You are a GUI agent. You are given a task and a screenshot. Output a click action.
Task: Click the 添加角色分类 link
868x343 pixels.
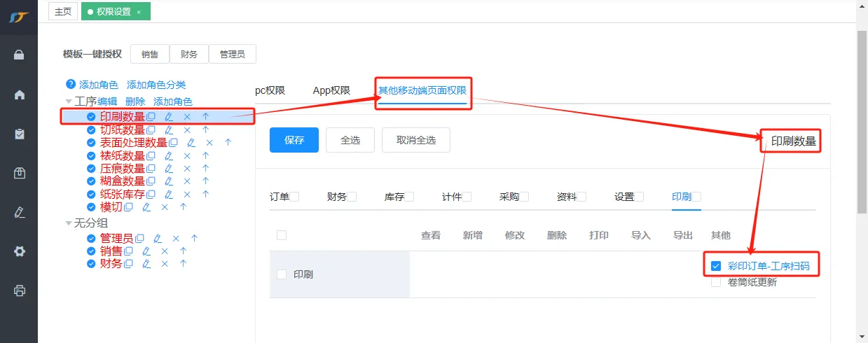point(156,85)
